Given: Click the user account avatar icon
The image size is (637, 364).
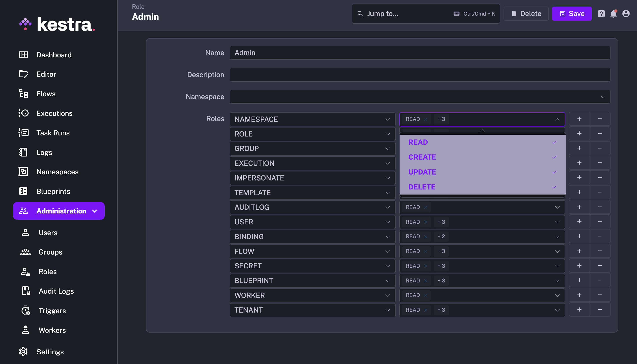Looking at the screenshot, I should (x=626, y=14).
